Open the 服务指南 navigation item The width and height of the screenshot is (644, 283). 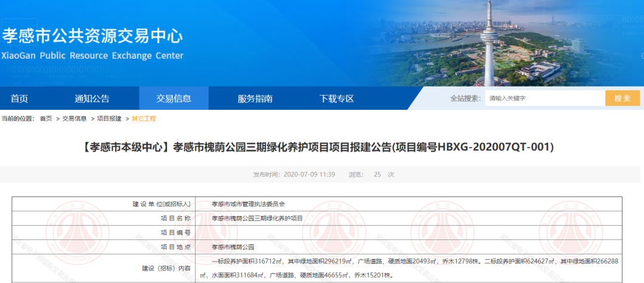pyautogui.click(x=255, y=99)
